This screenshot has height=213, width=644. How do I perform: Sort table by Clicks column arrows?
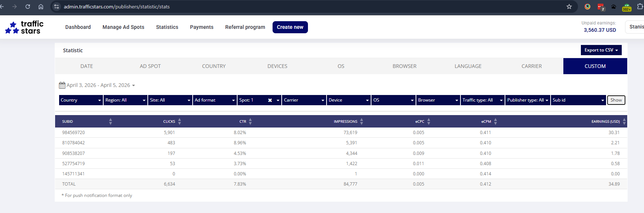(180, 121)
